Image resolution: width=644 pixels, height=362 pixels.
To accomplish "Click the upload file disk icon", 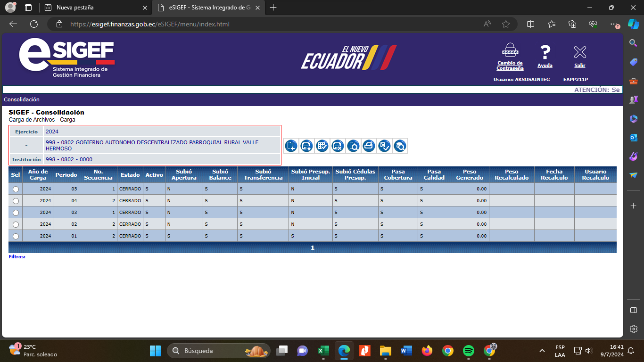I will tap(306, 146).
